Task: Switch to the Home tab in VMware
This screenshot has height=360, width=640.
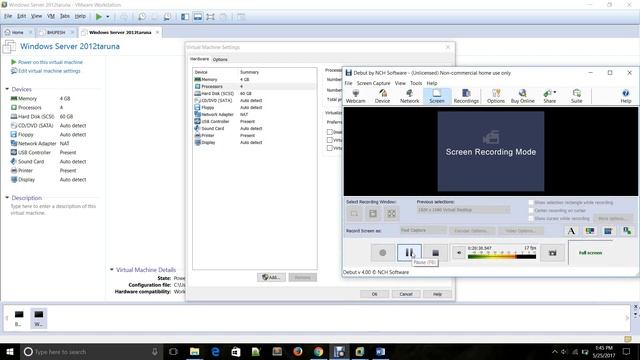Action: point(17,32)
